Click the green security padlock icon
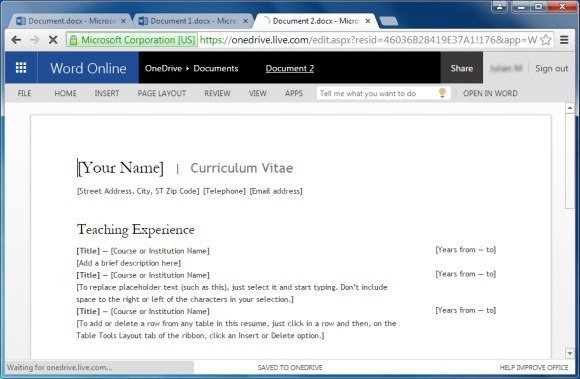Image resolution: width=580 pixels, height=379 pixels. point(73,40)
